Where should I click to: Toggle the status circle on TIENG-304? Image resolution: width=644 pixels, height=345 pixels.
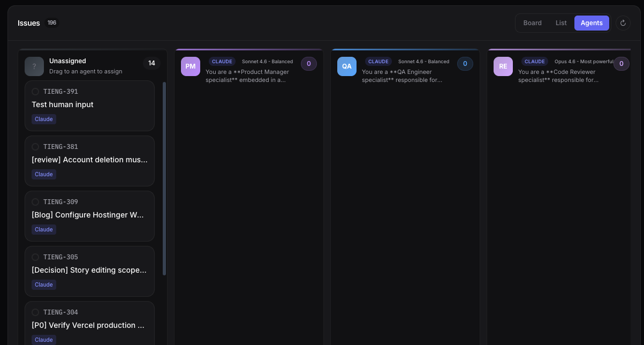(35, 312)
